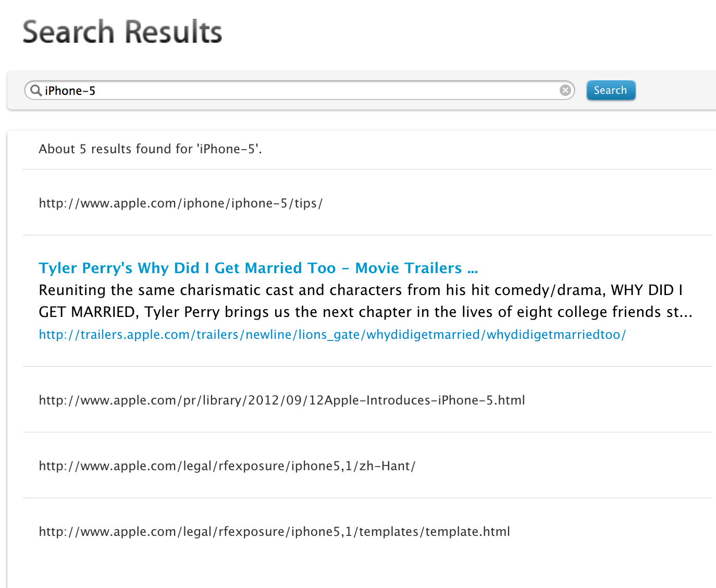
Task: Click the Search Results page heading
Action: click(x=122, y=32)
